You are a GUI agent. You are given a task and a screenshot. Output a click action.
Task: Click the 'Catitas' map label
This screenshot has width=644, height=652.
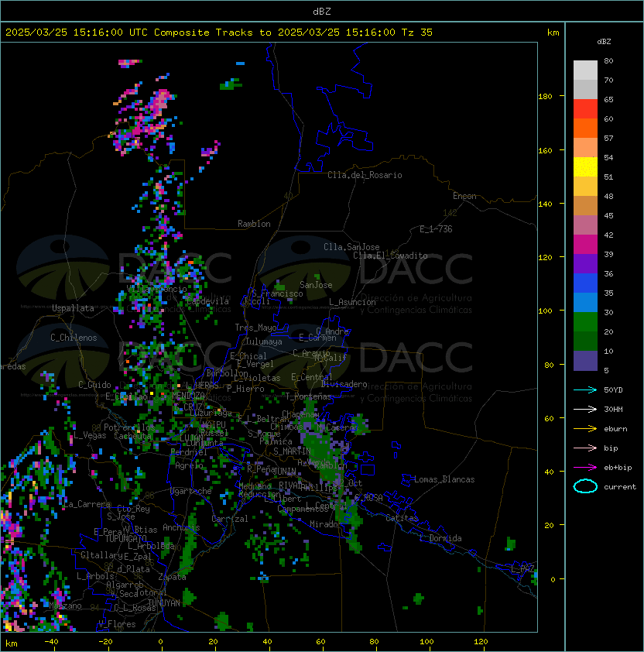[402, 518]
